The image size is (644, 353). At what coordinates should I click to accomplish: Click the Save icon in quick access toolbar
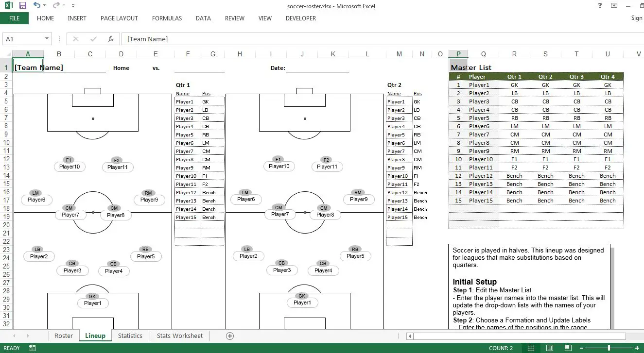[x=22, y=5]
